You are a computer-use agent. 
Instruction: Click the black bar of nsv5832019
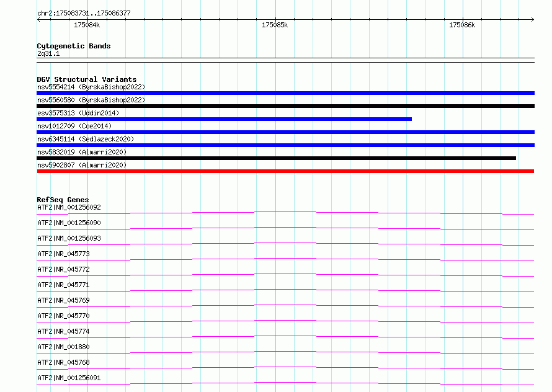point(277,158)
